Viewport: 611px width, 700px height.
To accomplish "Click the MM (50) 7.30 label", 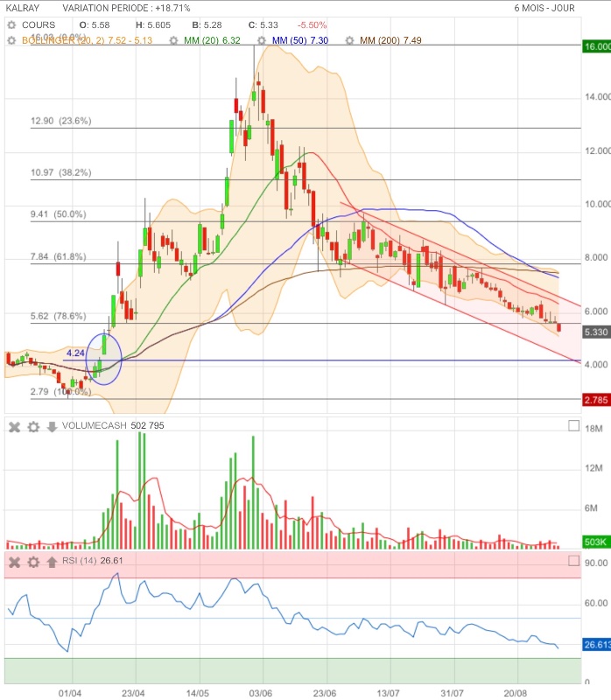I will (x=300, y=40).
